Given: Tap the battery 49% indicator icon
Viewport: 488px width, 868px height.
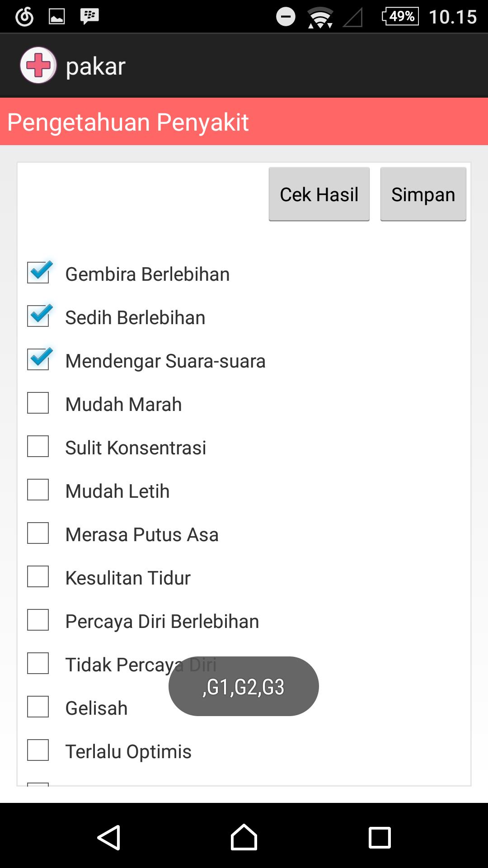Looking at the screenshot, I should click(400, 16).
